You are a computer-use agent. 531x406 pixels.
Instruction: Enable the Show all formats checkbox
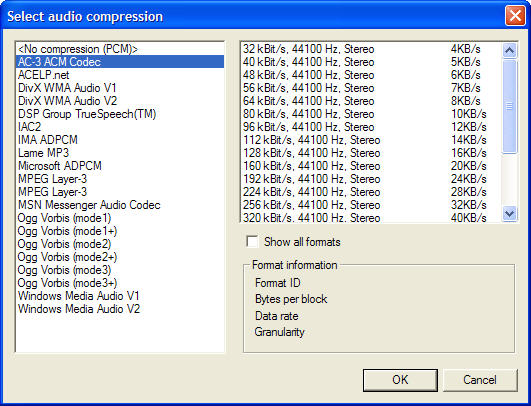point(252,242)
